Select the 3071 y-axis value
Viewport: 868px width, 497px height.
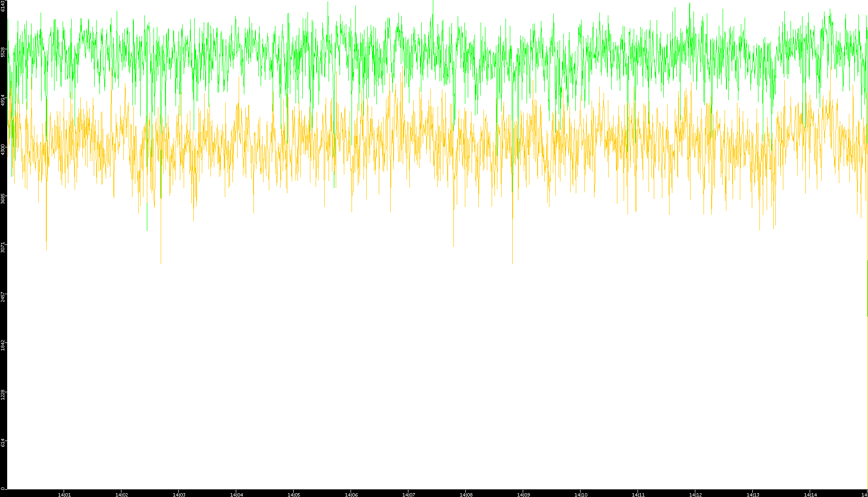point(3,247)
